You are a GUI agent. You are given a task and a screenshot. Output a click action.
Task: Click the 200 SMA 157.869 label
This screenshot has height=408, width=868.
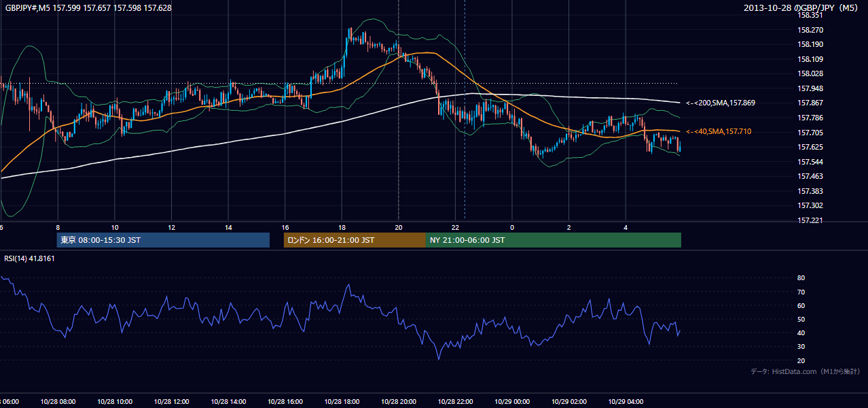(721, 103)
